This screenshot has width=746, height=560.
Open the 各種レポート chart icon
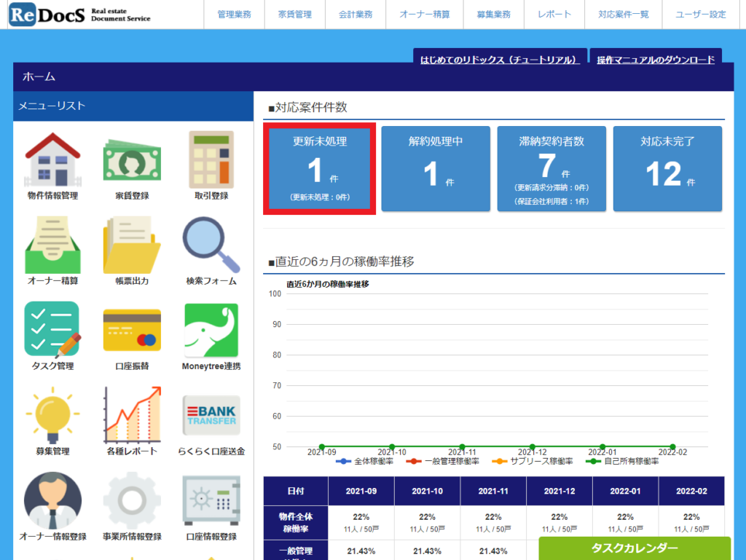133,414
